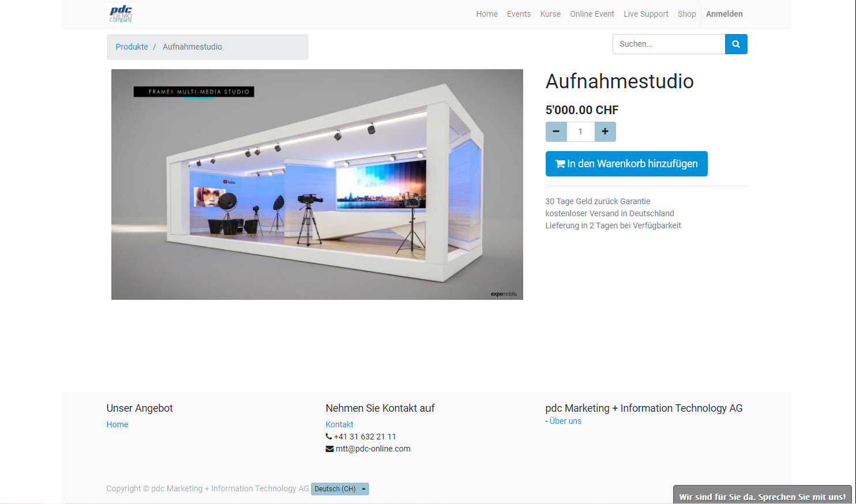The width and height of the screenshot is (856, 504).
Task: Click the Nehmen Sie Kontakt auf heading
Action: click(x=380, y=408)
